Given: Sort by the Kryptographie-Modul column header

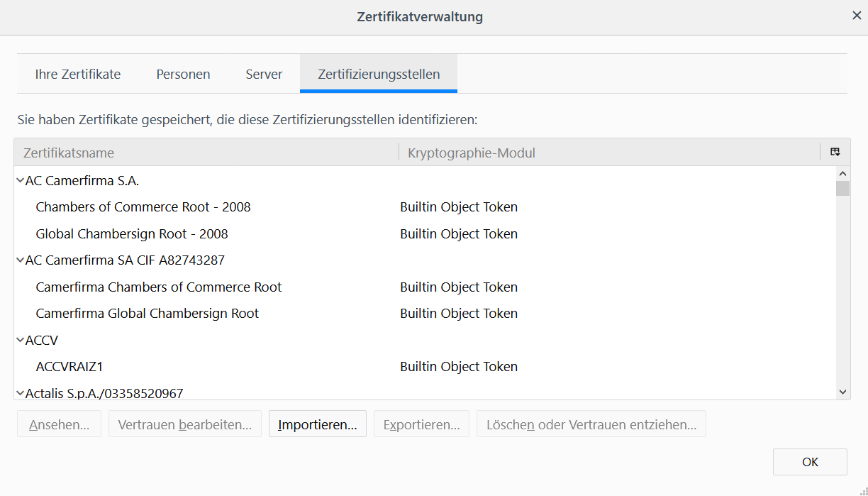Looking at the screenshot, I should (610, 153).
